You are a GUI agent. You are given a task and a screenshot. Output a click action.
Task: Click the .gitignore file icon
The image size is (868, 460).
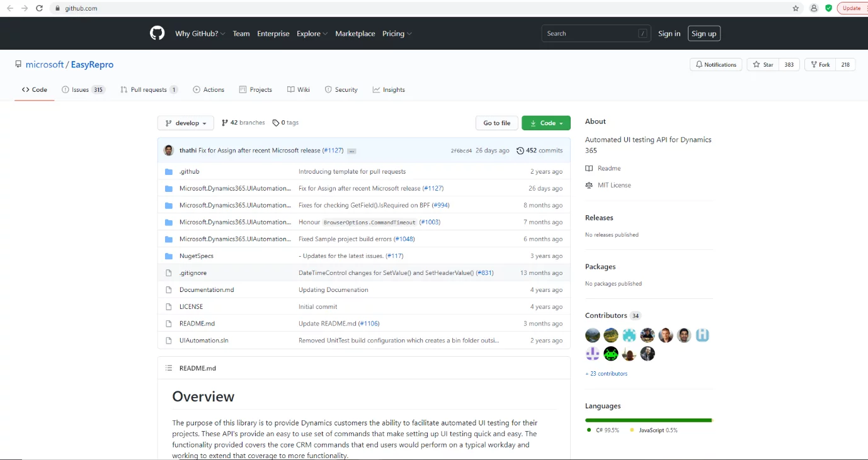(168, 273)
